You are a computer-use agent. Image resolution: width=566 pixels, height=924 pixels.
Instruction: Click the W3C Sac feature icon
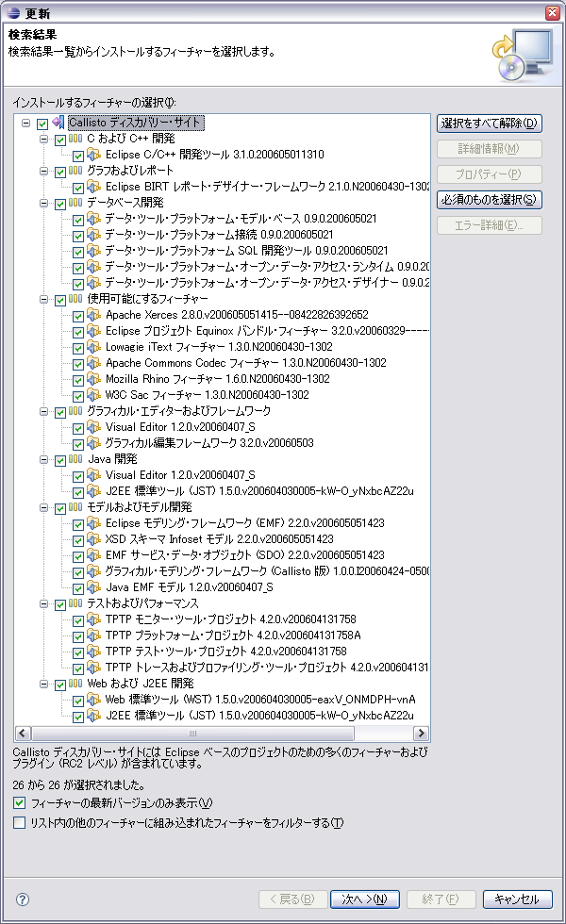93,395
